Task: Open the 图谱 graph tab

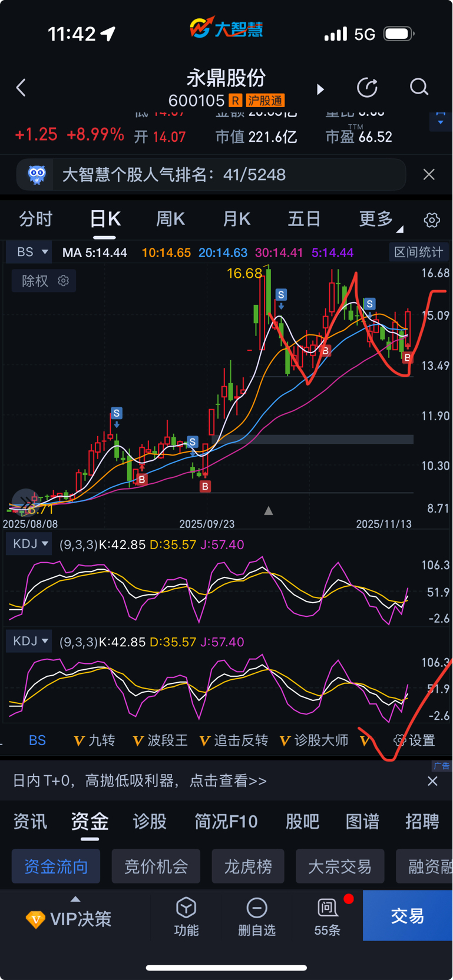Action: [362, 821]
